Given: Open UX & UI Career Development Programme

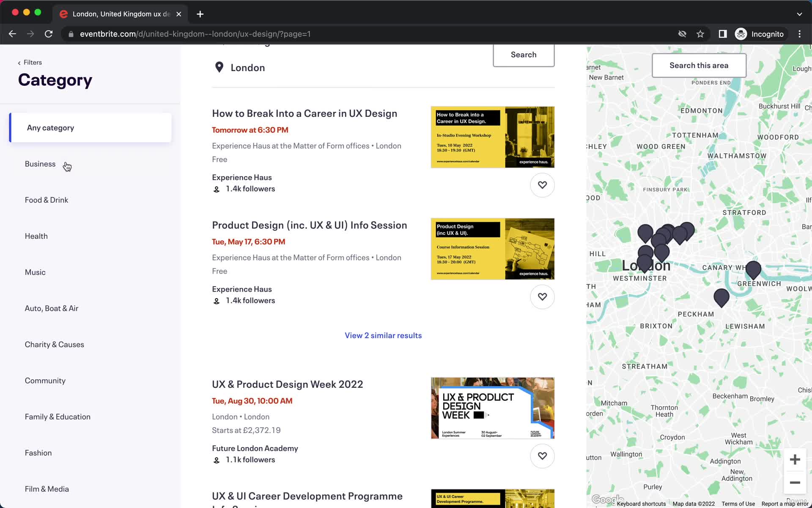Looking at the screenshot, I should (307, 496).
